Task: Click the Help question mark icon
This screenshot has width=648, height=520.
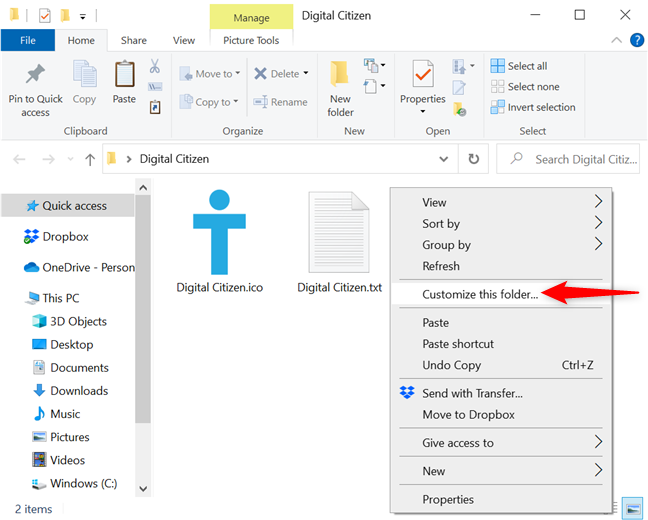Action: 636,40
